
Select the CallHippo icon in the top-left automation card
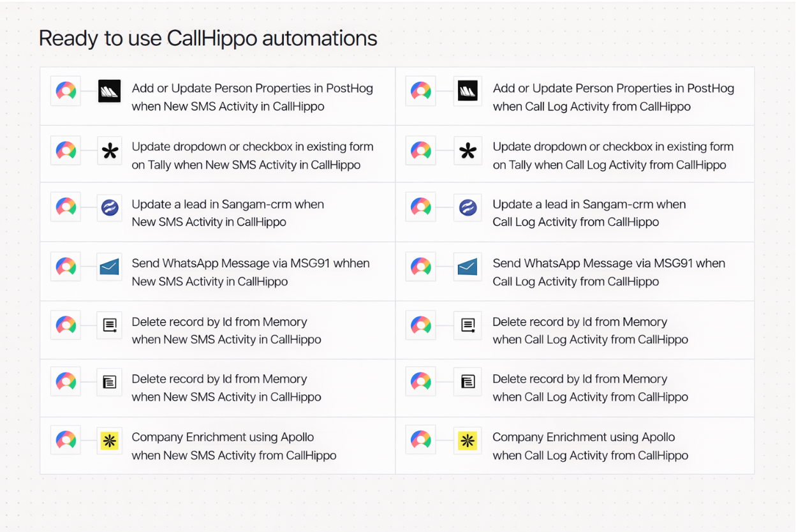[65, 90]
